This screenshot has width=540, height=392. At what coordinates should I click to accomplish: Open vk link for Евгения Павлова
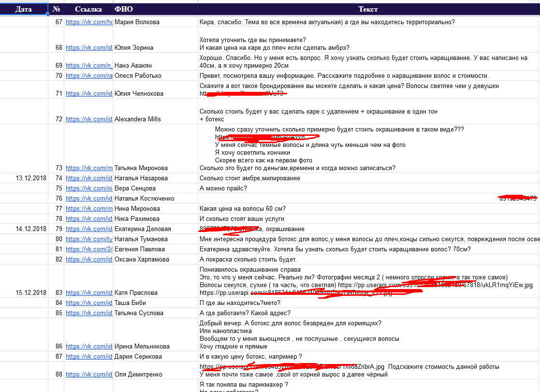coord(89,249)
